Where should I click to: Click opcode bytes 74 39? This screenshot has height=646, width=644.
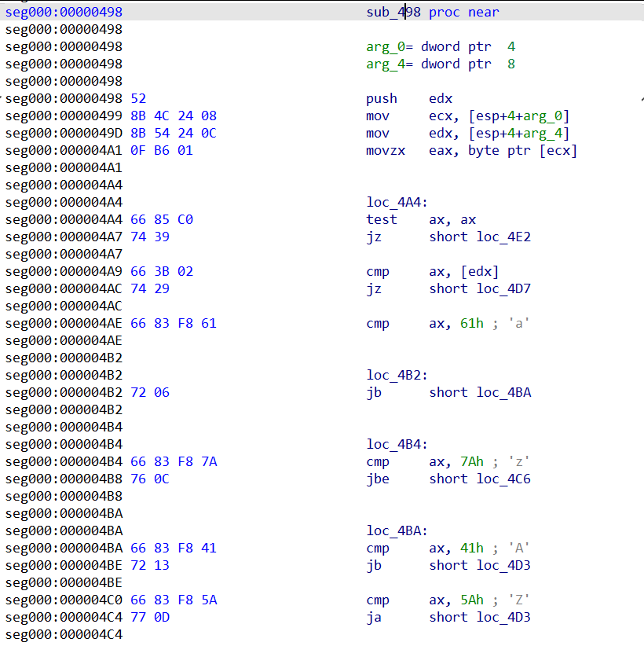coord(150,237)
